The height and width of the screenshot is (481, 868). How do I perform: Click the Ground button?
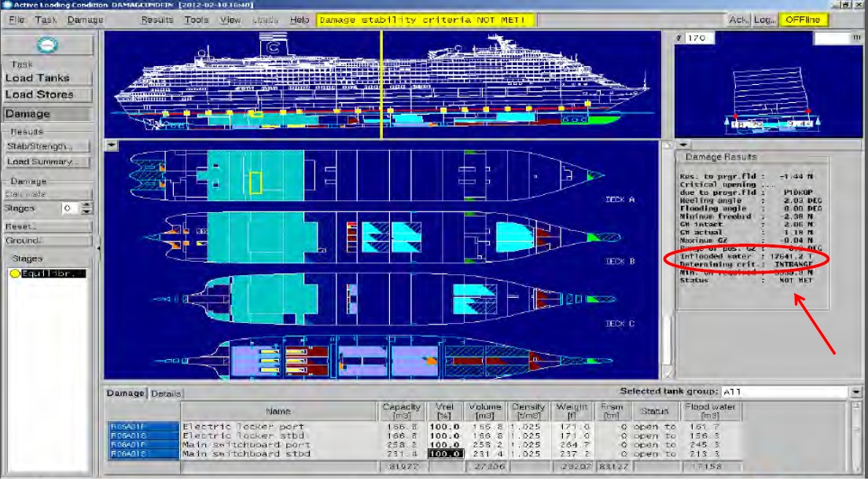pyautogui.click(x=47, y=240)
